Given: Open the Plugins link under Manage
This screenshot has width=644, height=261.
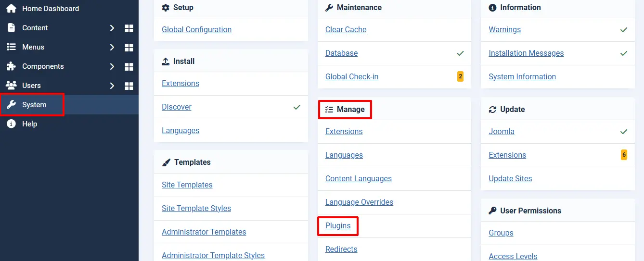Looking at the screenshot, I should (x=338, y=225).
